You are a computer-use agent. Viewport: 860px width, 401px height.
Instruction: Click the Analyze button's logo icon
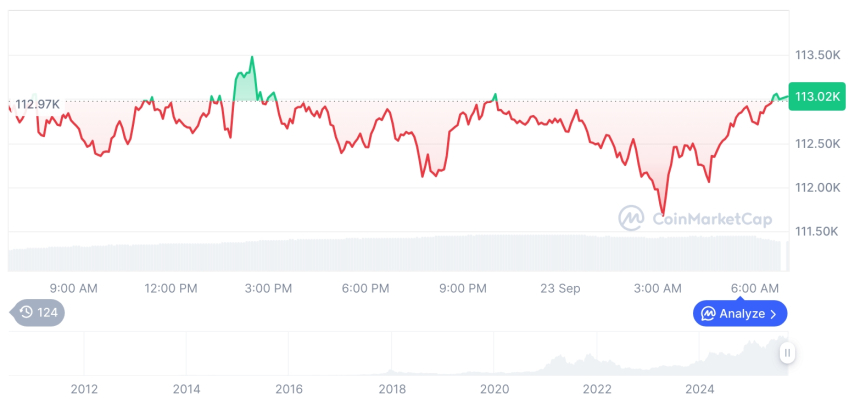coord(708,314)
